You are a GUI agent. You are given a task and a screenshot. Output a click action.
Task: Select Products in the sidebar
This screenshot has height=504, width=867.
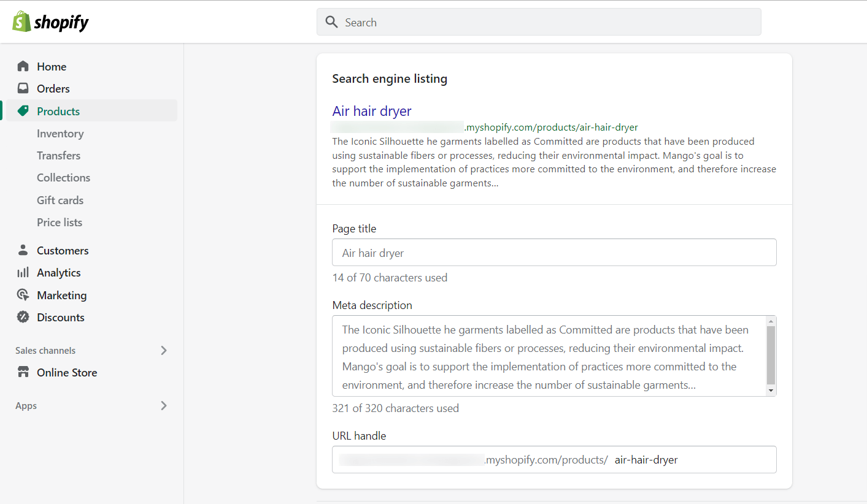coord(92,111)
